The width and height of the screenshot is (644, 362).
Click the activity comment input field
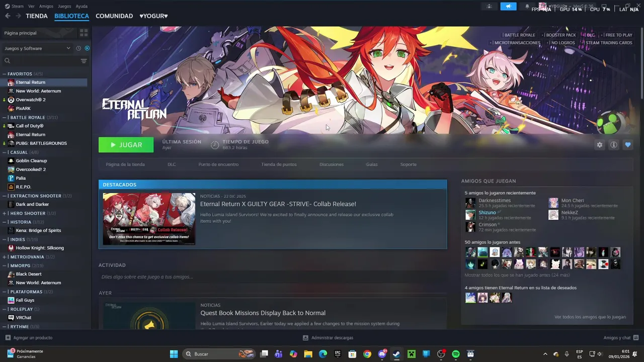click(x=273, y=277)
